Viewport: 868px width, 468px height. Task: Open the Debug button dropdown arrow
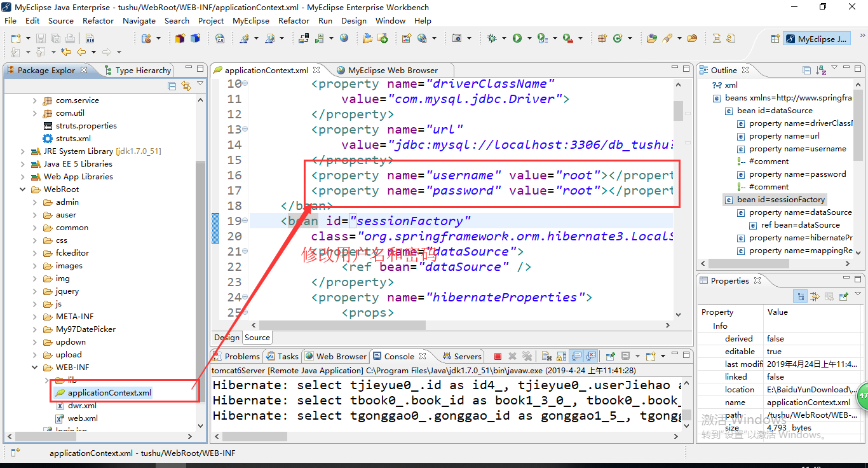504,38
